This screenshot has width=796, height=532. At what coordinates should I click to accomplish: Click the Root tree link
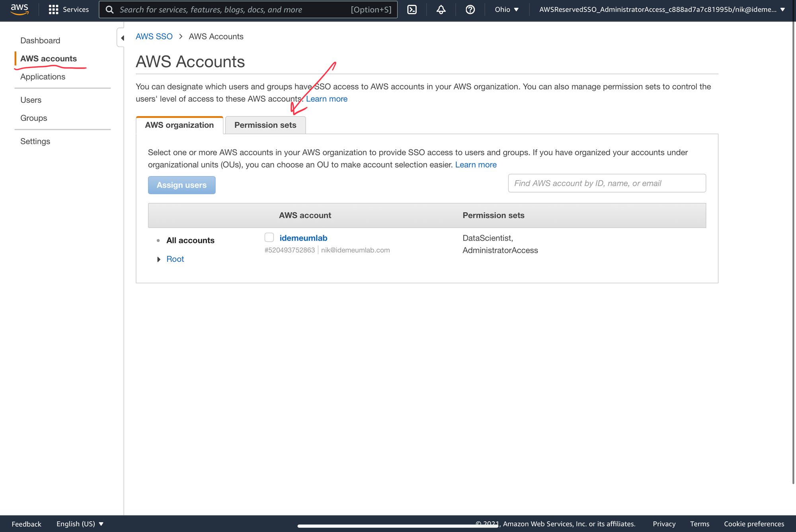pos(175,259)
